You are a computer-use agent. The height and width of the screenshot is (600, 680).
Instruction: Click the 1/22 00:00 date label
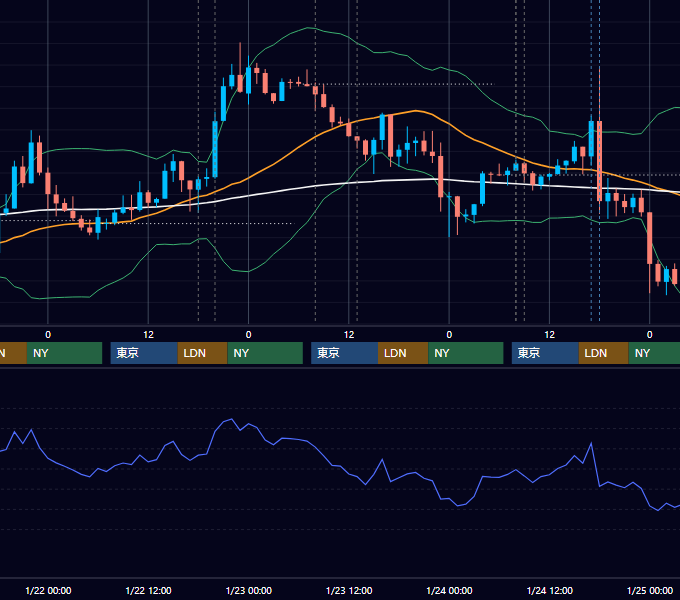tap(48, 590)
